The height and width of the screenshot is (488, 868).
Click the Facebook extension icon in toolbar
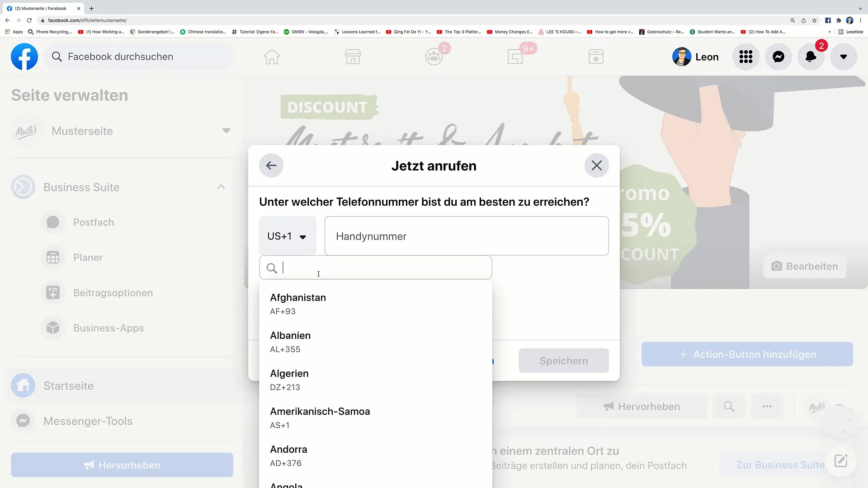click(x=828, y=20)
